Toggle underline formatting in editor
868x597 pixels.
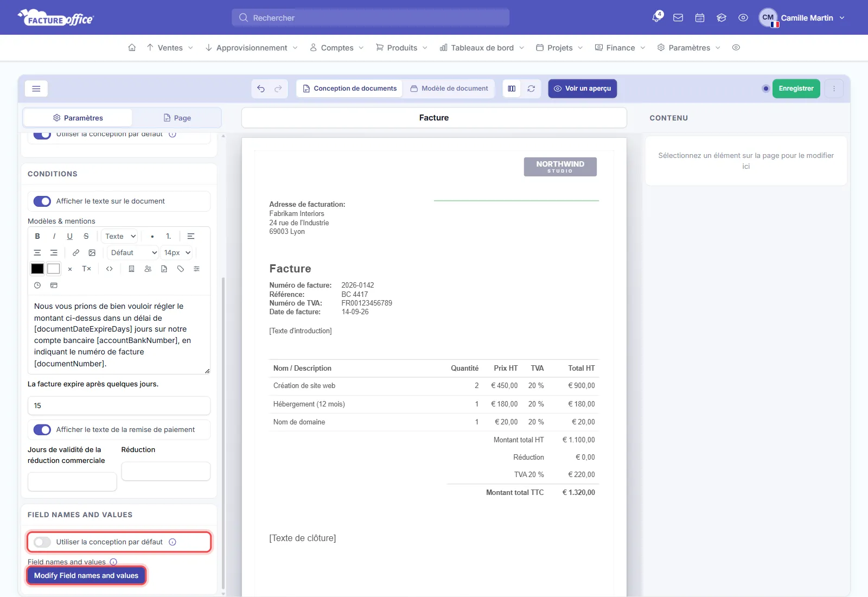[x=70, y=236]
